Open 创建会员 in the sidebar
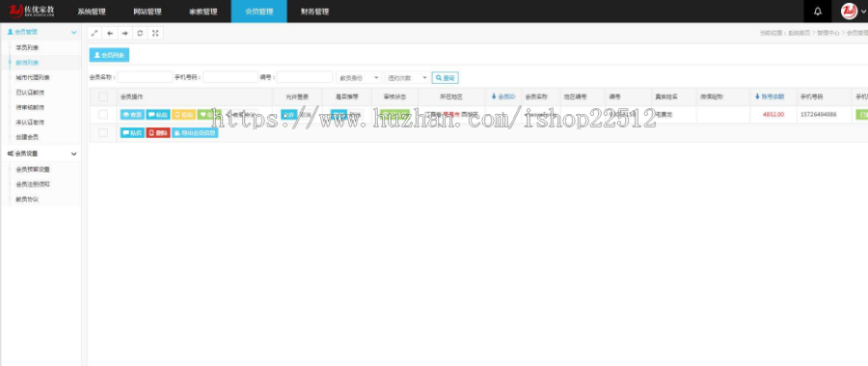Viewport: 868px width, 366px height. (x=28, y=137)
